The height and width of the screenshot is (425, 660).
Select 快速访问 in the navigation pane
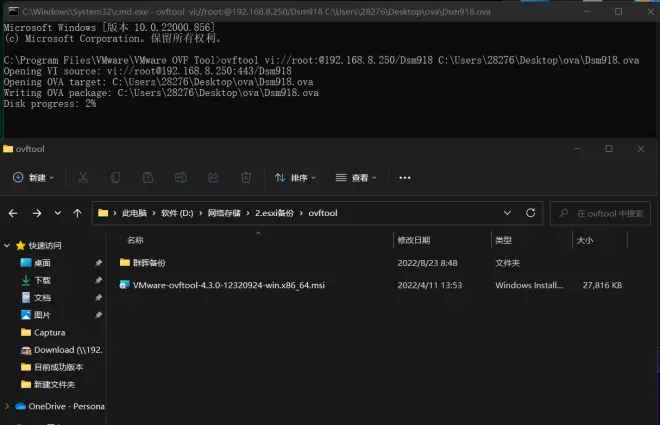45,245
